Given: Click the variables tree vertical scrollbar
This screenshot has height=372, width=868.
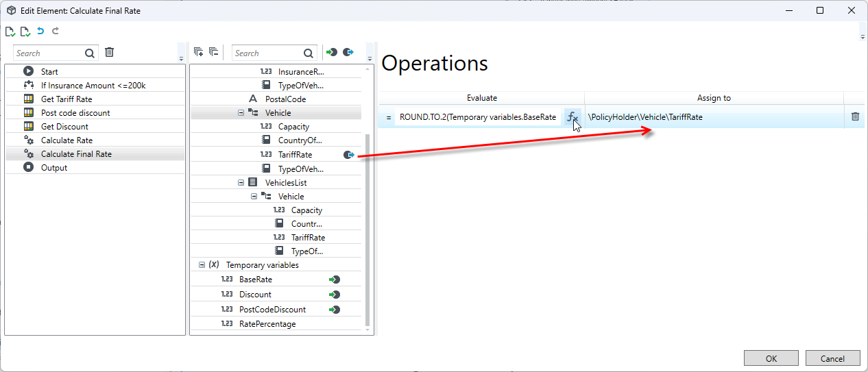Looking at the screenshot, I should 368,230.
